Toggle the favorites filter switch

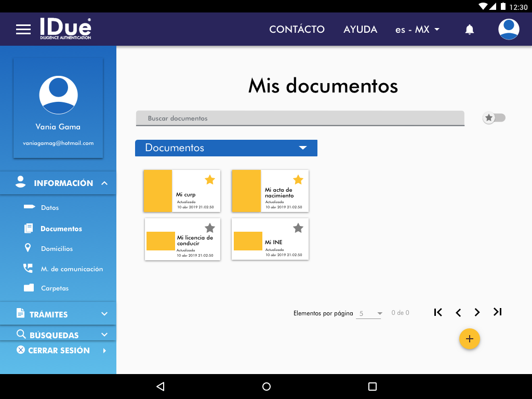494,118
